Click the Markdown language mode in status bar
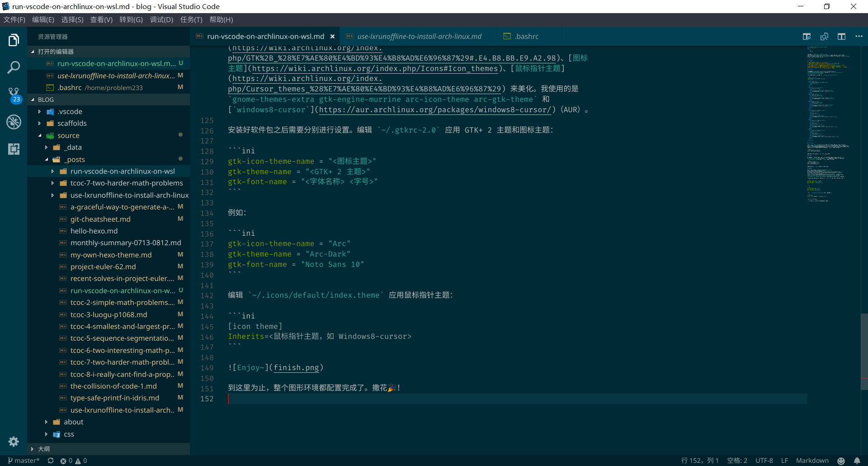 pos(812,461)
